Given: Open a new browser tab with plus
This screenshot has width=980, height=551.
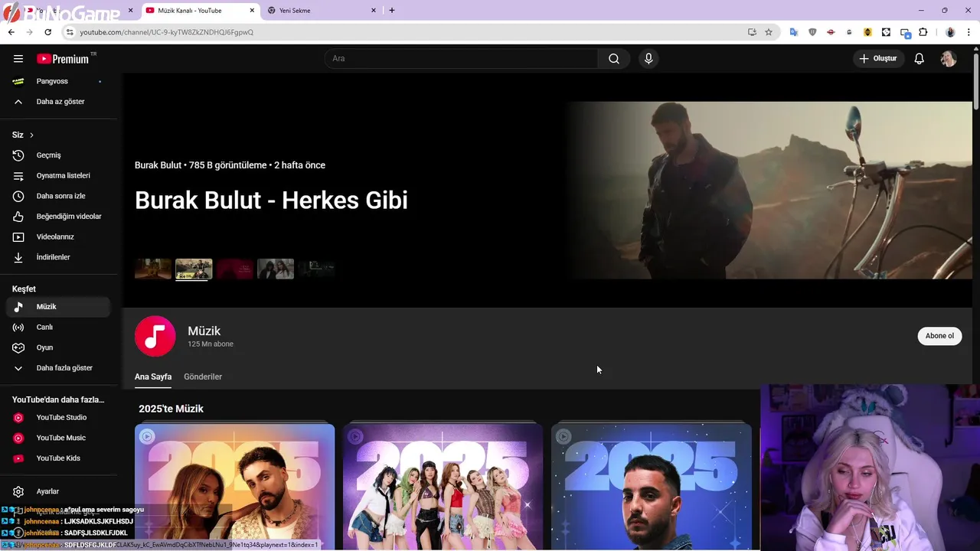Looking at the screenshot, I should [392, 11].
